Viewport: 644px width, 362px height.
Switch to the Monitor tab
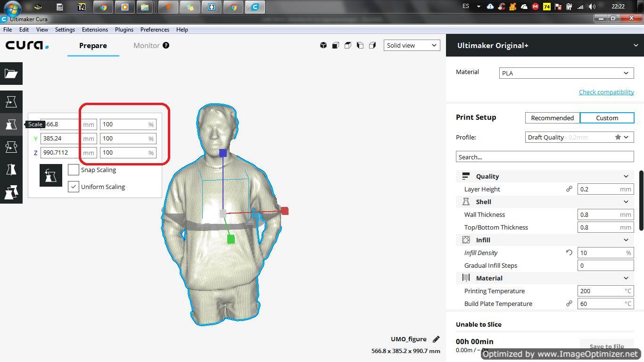(x=147, y=45)
